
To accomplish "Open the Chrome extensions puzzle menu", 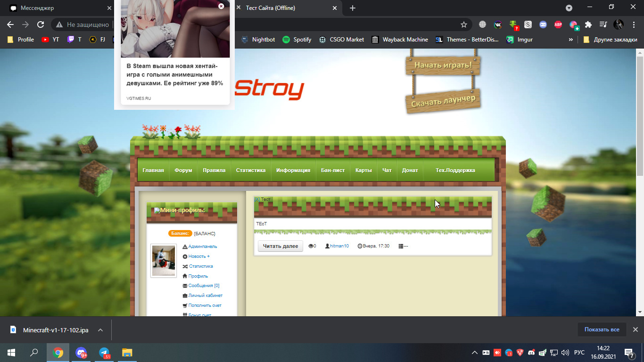I will click(x=588, y=25).
